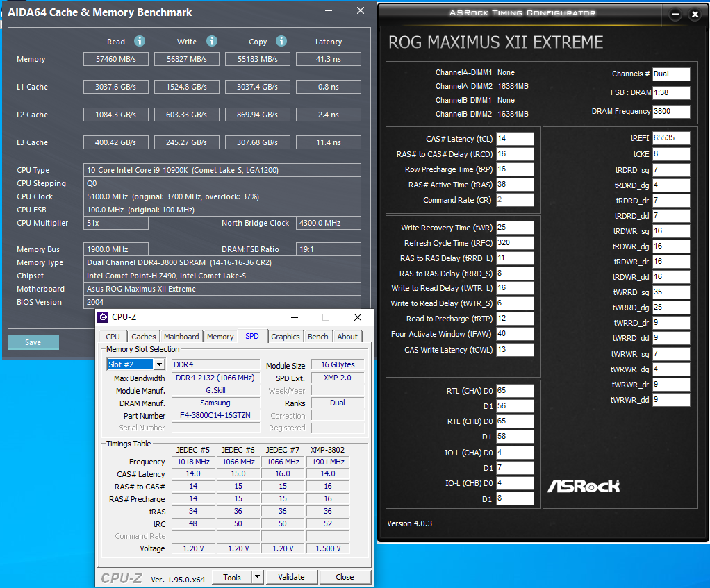710x588 pixels.
Task: Click the Max Bandwidth DDR4-2132 value
Action: (215, 378)
